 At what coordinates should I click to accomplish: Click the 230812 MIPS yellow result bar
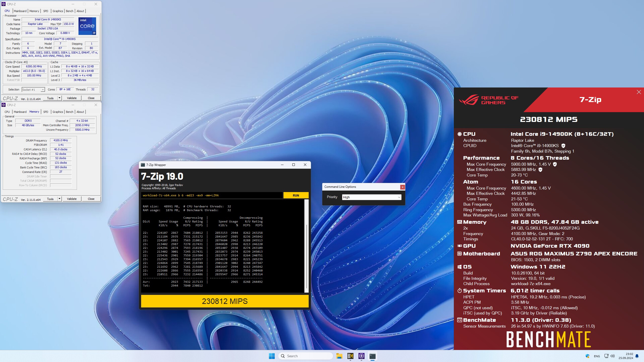coord(225,301)
